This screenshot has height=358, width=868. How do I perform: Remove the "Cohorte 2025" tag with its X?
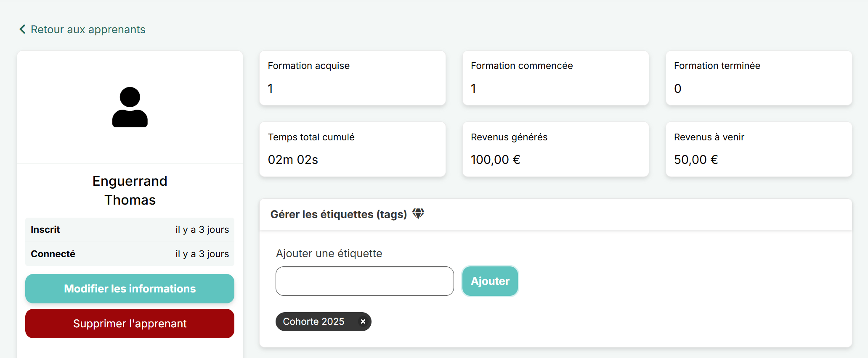[x=363, y=321]
